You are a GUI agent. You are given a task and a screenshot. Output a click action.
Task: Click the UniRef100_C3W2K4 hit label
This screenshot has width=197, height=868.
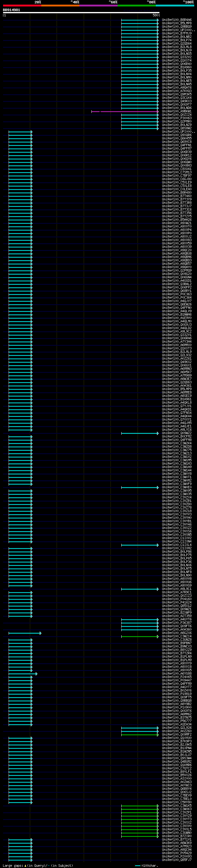coord(177,443)
